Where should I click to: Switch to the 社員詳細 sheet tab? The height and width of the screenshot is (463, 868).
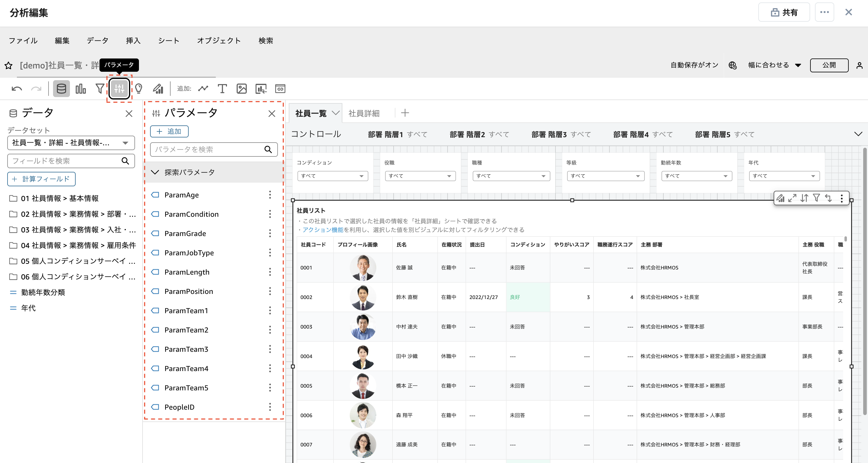coord(363,113)
